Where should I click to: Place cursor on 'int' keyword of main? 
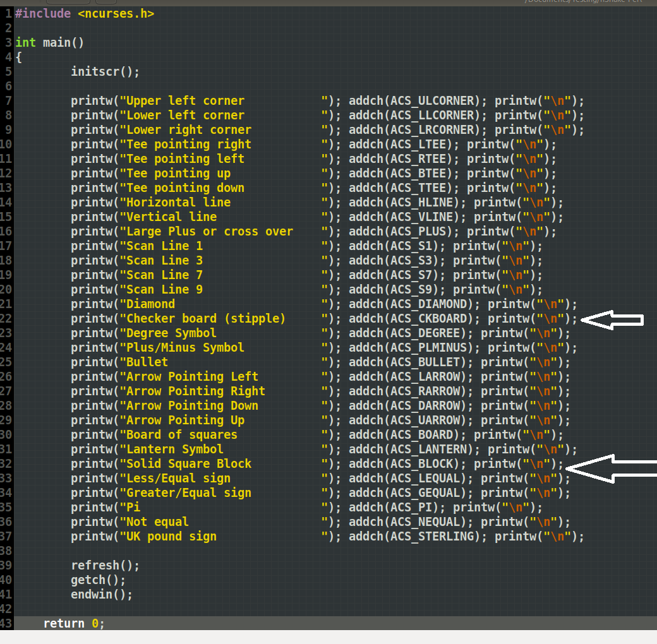[x=25, y=43]
